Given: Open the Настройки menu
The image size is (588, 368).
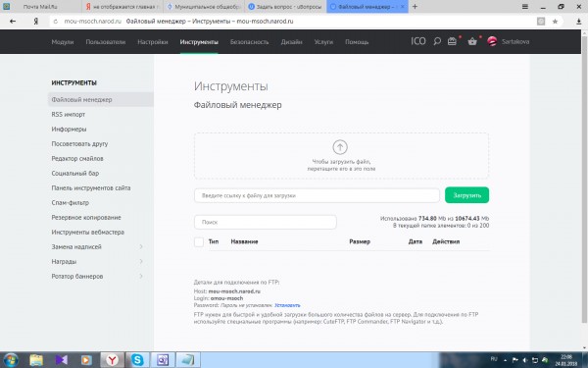Looking at the screenshot, I should pyautogui.click(x=153, y=41).
